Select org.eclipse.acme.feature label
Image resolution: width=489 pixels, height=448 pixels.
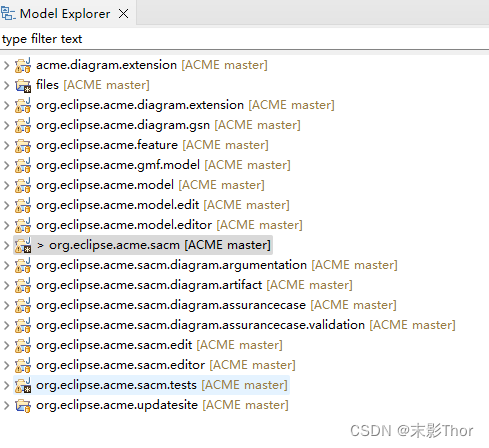(x=152, y=145)
